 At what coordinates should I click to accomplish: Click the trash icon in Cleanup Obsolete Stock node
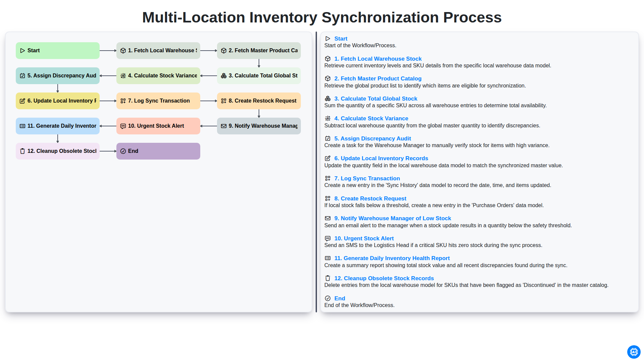22,151
